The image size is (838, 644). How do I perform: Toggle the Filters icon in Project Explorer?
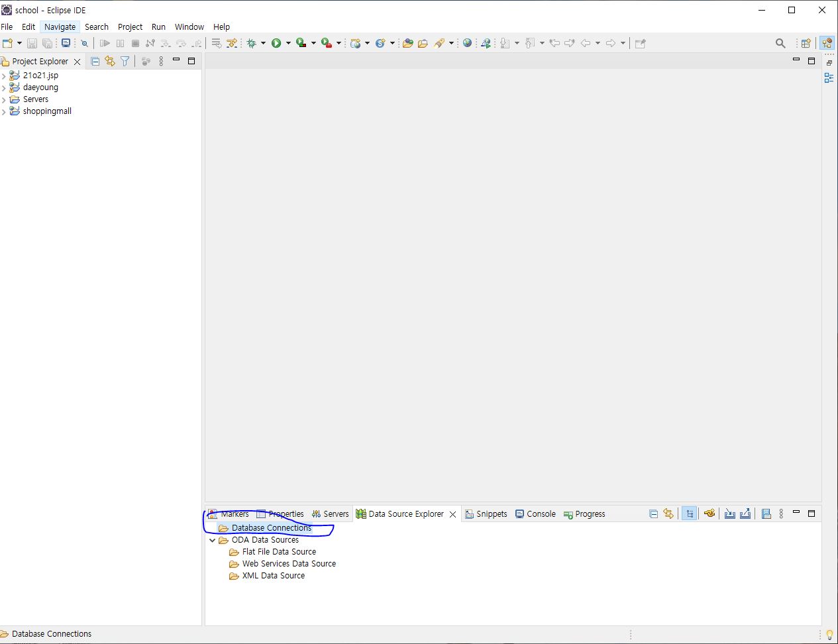click(x=125, y=61)
